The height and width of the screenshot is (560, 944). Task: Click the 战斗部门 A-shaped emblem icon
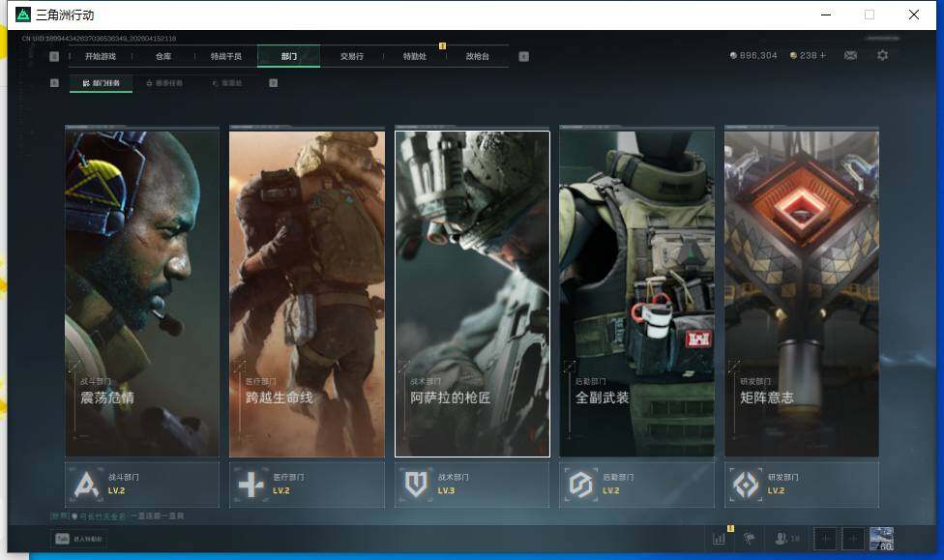86,485
